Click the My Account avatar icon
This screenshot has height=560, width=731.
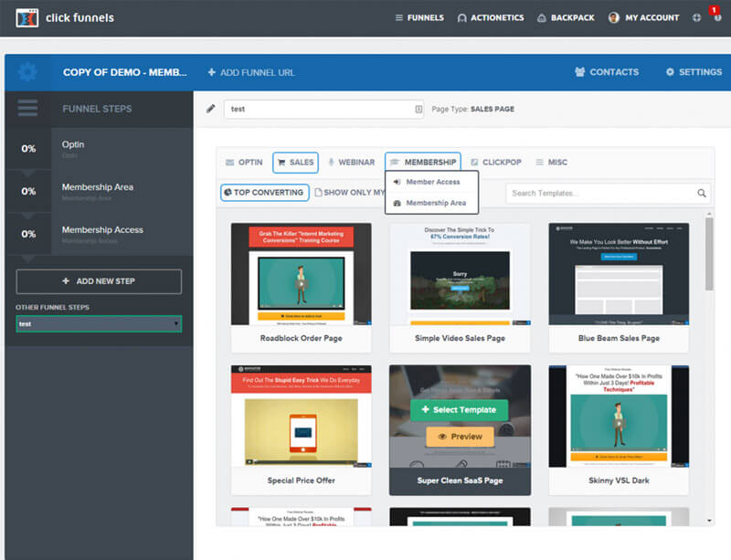(614, 17)
